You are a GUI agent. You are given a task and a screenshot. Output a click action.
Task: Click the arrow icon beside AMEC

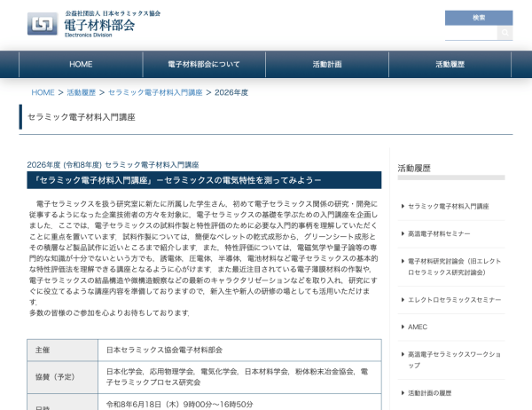(402, 327)
